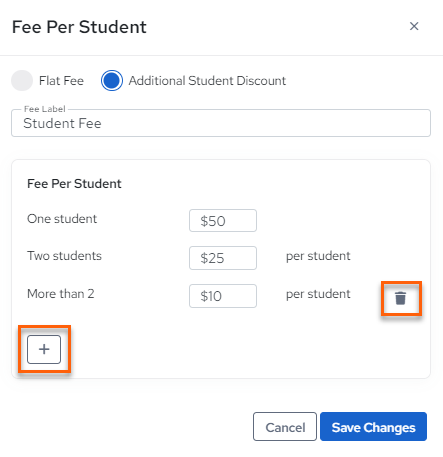Focus the Two students $25 field
Image resolution: width=443 pixels, height=457 pixels.
(x=223, y=258)
